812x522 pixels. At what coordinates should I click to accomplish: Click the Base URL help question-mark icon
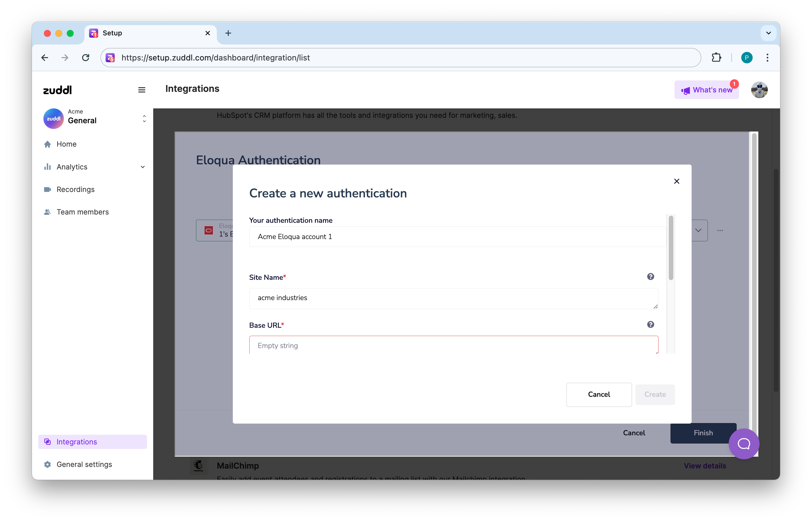[x=650, y=324]
